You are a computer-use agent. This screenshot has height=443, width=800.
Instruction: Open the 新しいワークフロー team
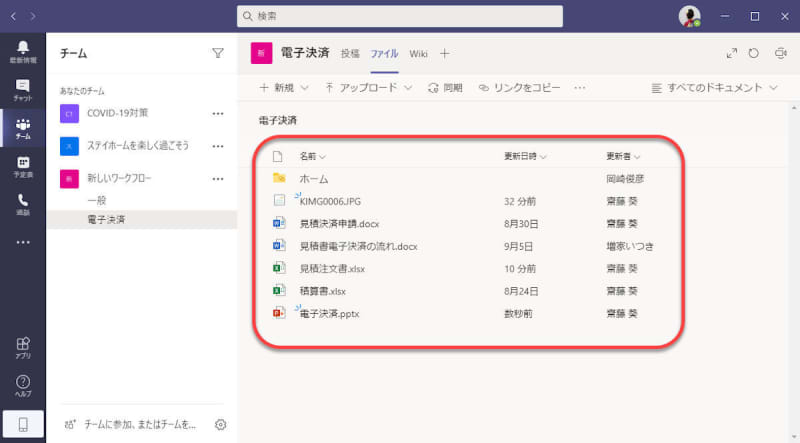tap(119, 179)
